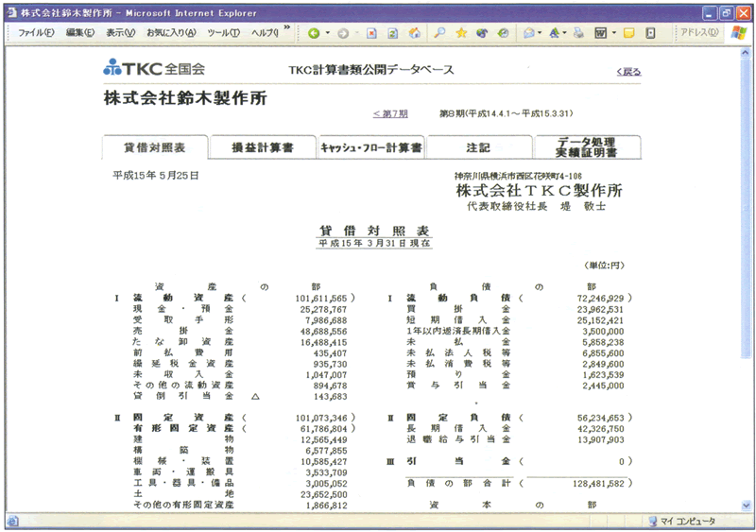This screenshot has width=756, height=532.
Task: Click the row label 工具・器具・備品
Action: [183, 483]
